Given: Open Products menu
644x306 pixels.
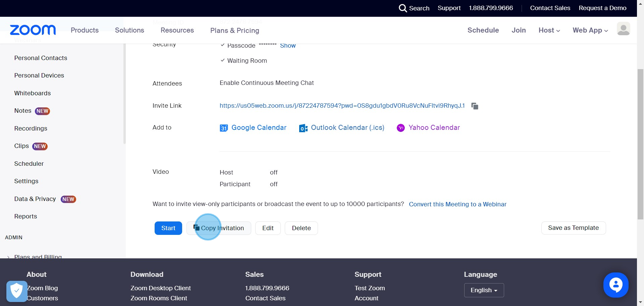Looking at the screenshot, I should tap(85, 30).
